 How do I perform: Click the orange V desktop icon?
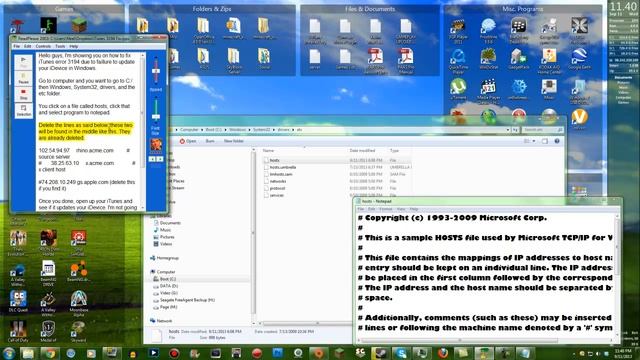[579, 118]
